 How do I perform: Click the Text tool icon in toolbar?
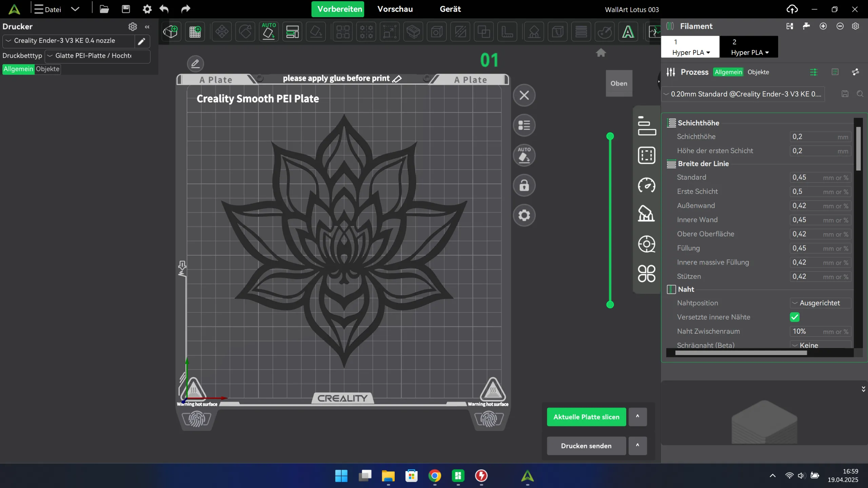628,32
